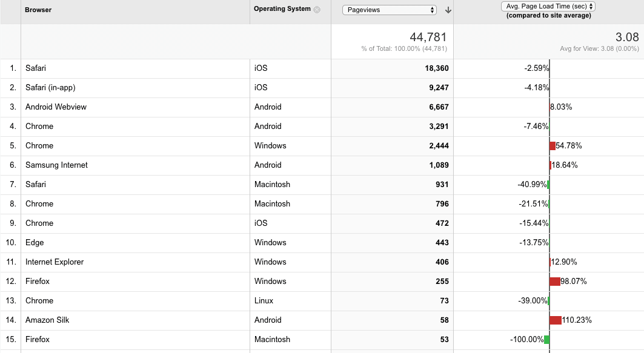Select Android Webview browser entry
Screen dimensions: 644x353
coord(56,107)
